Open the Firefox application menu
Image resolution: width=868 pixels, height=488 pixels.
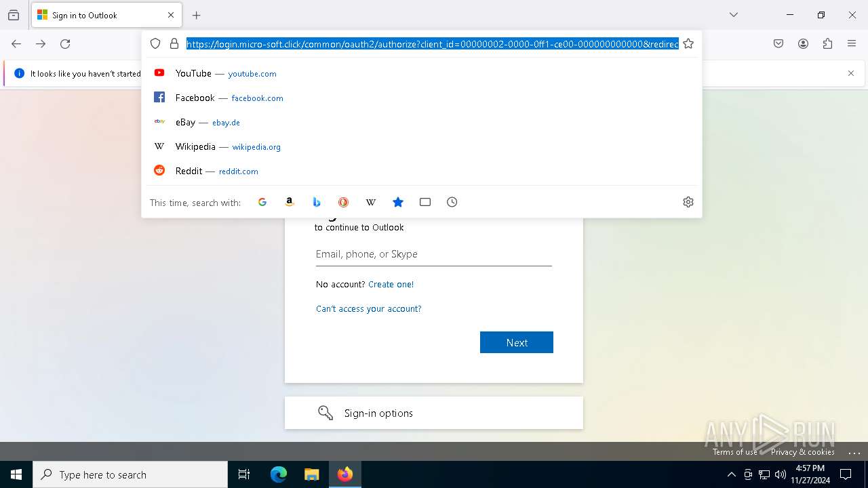point(852,44)
